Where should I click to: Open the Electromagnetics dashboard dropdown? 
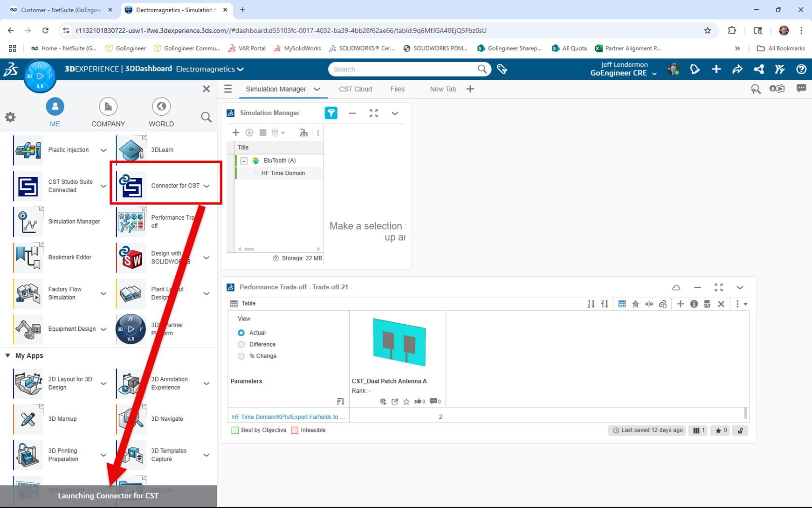240,69
